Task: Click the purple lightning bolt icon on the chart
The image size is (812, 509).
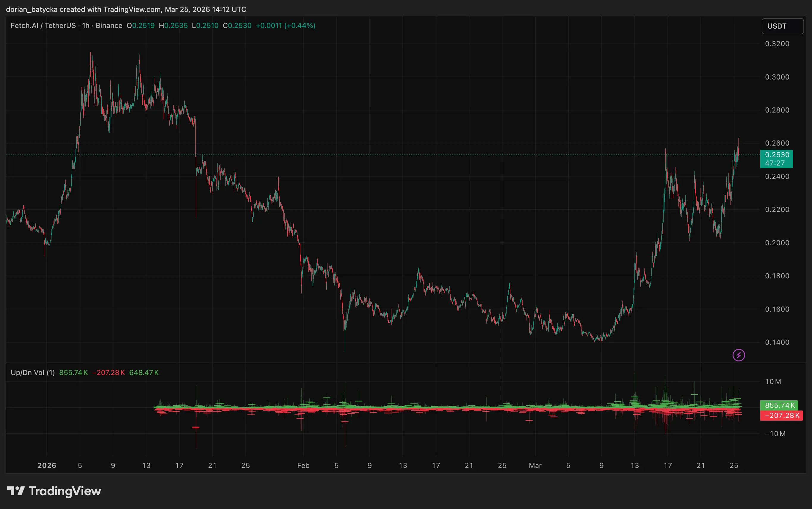Action: tap(739, 355)
